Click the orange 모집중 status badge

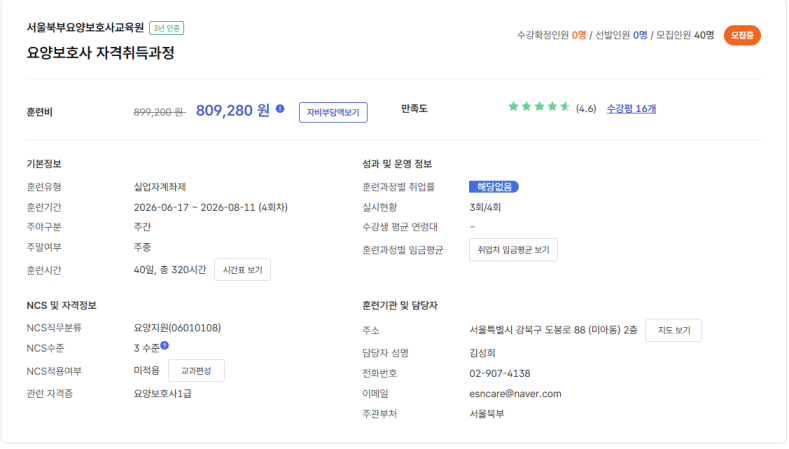(741, 35)
